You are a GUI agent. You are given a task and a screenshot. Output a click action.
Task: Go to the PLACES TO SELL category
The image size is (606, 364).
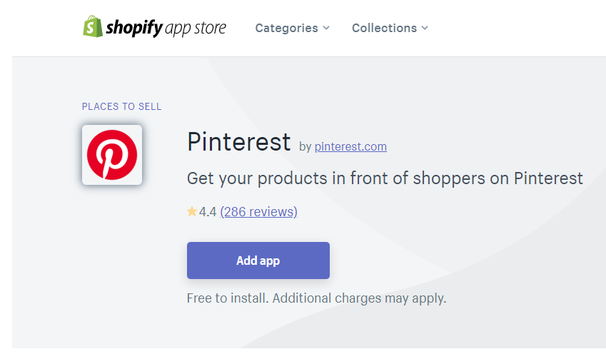[x=122, y=106]
